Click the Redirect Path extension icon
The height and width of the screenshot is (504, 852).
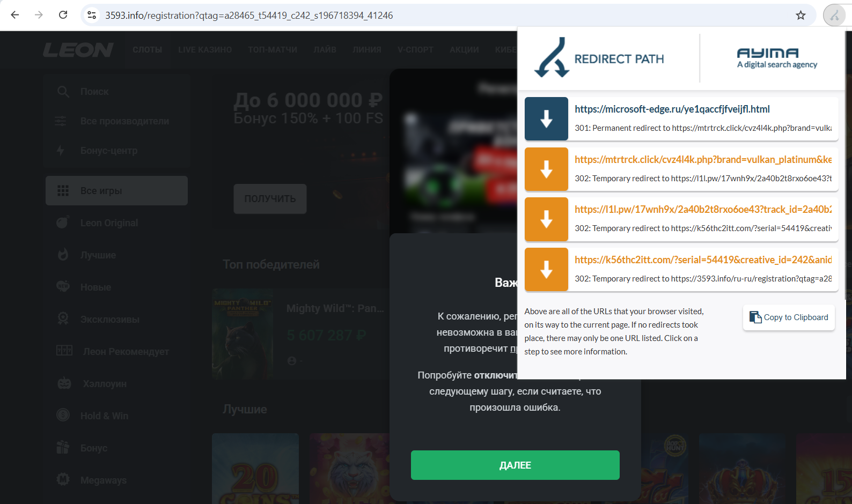834,16
